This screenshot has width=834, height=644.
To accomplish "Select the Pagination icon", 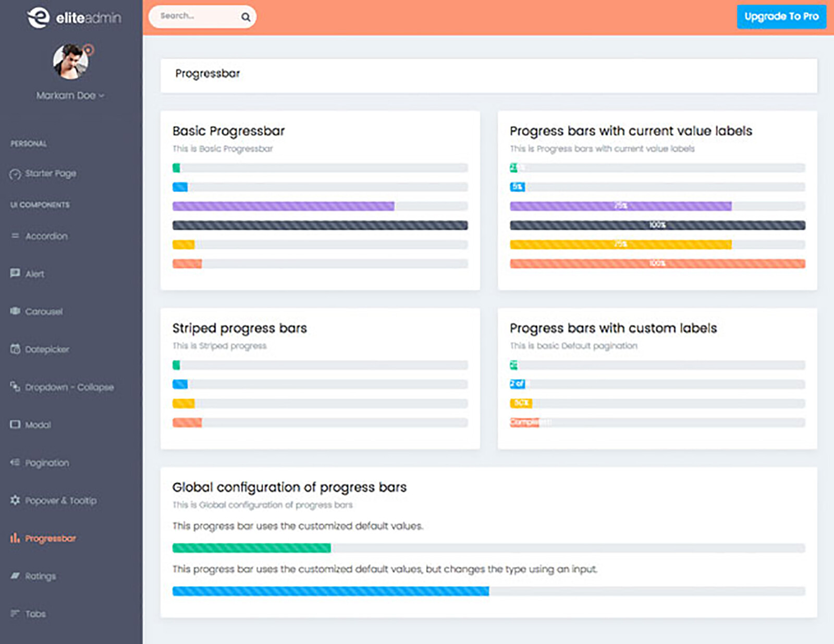I will 15,463.
